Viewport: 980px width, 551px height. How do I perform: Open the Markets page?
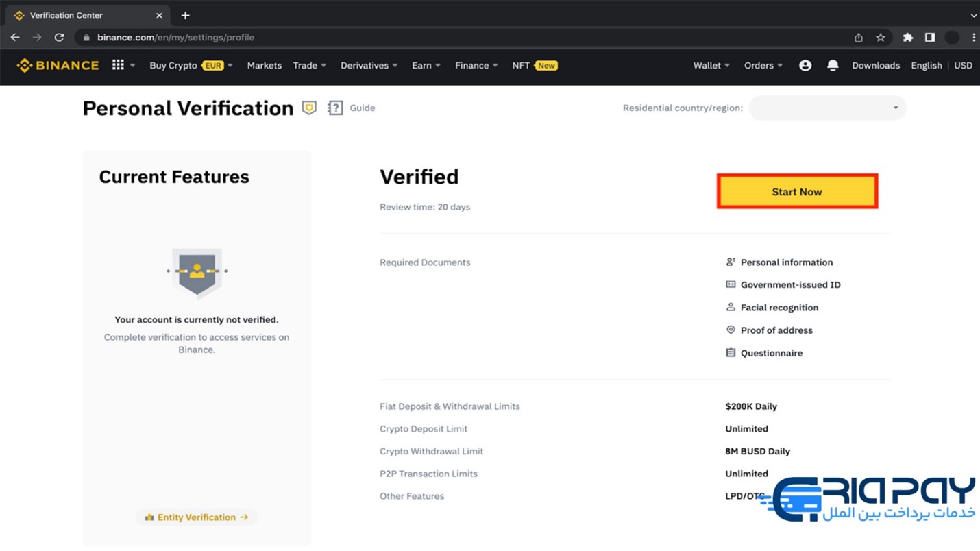[x=265, y=65]
